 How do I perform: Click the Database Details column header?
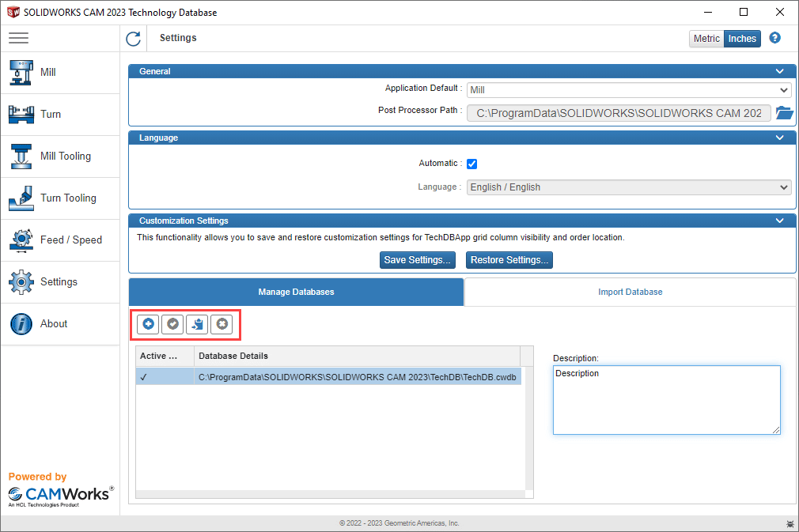click(x=357, y=356)
